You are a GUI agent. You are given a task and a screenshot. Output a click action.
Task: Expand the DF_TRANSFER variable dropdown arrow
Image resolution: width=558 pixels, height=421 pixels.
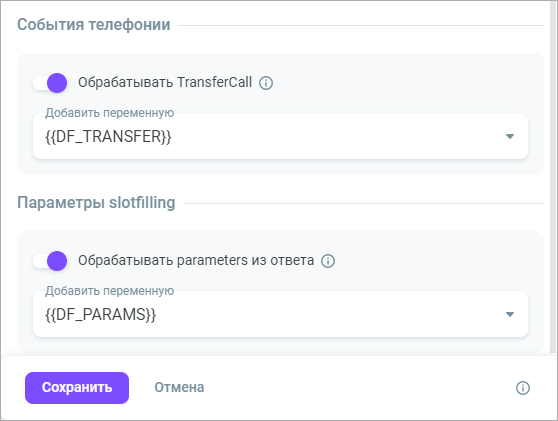(510, 136)
